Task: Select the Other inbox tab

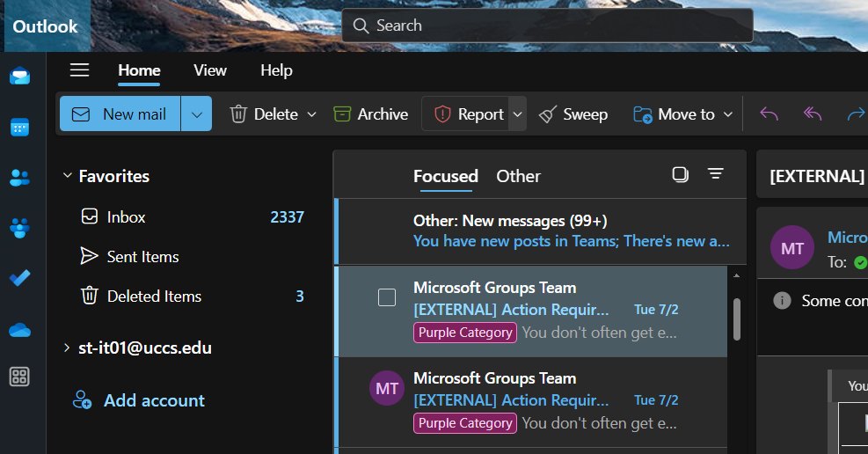Action: 518,176
